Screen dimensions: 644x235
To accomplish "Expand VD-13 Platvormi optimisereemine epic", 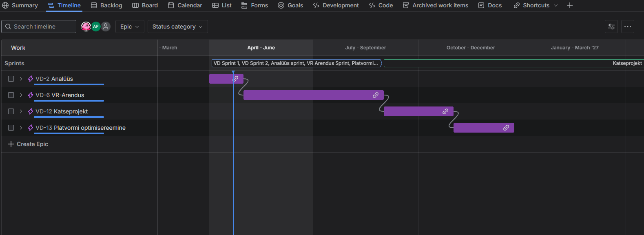I will point(21,128).
